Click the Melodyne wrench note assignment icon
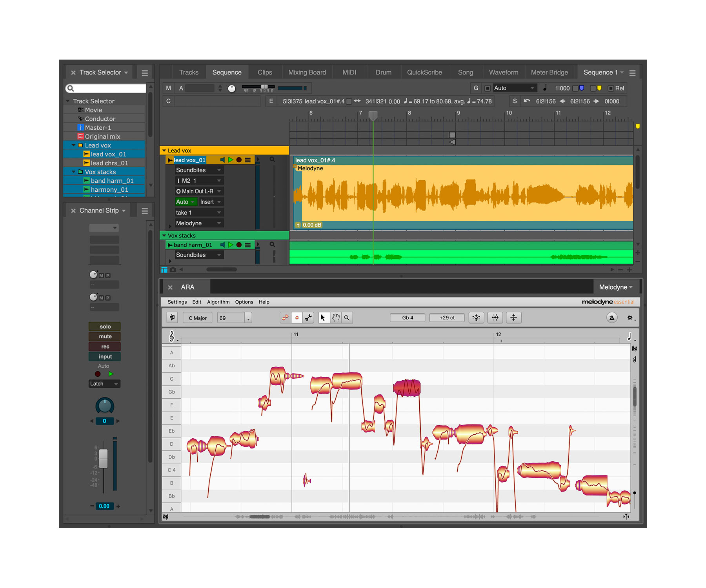Screen dimensions: 706x588 [309, 318]
